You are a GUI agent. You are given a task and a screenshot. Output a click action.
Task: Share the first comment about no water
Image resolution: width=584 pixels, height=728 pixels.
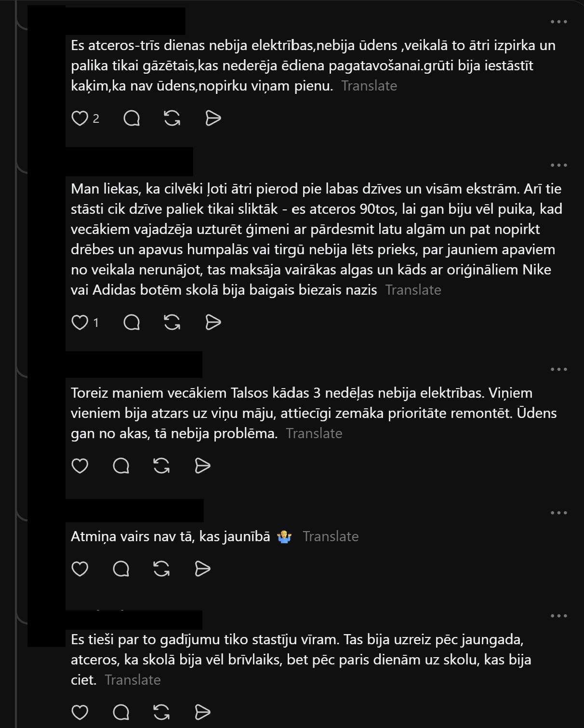[213, 118]
